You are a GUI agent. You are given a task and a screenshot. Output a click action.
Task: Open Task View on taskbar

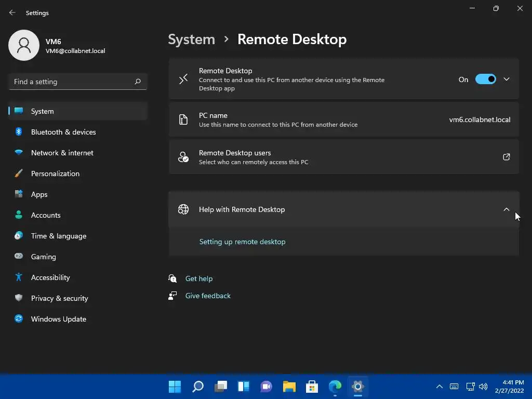220,387
